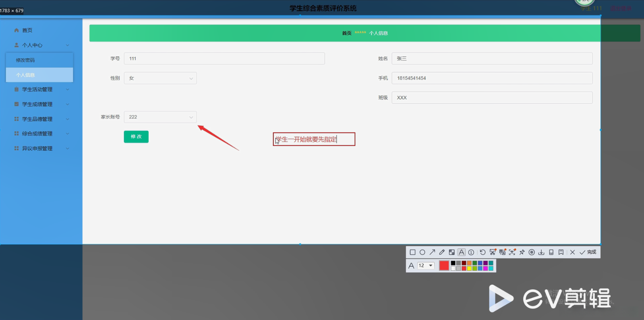Select the dark green color swatch

tap(475, 263)
